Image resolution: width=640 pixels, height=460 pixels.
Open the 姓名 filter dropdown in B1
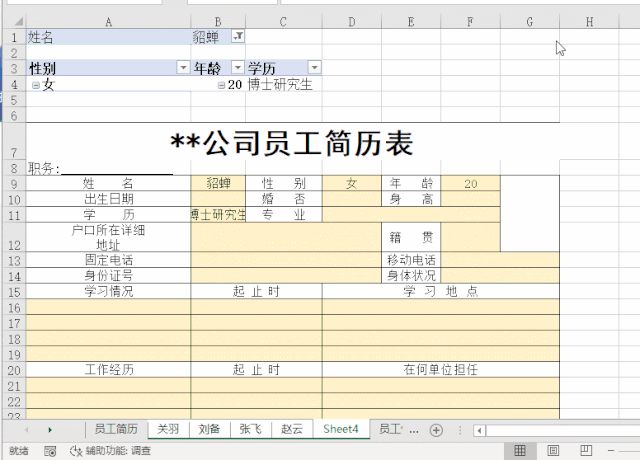tap(238, 36)
